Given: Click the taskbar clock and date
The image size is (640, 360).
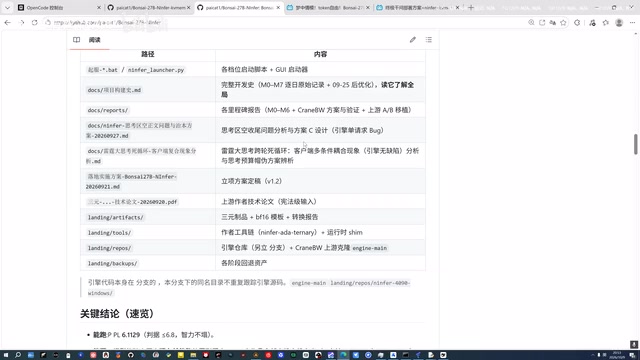Looking at the screenshot, I should [617, 355].
